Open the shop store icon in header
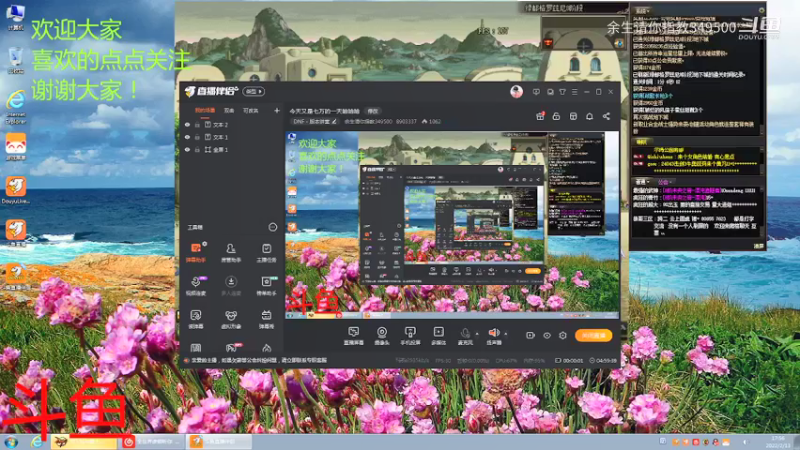The image size is (800, 450). pos(573,116)
